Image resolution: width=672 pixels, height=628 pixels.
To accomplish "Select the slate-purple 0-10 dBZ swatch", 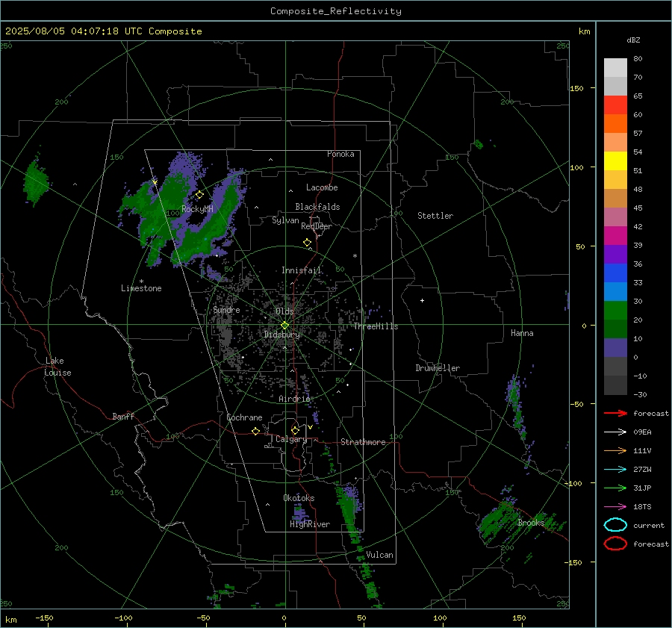I will tap(615, 348).
